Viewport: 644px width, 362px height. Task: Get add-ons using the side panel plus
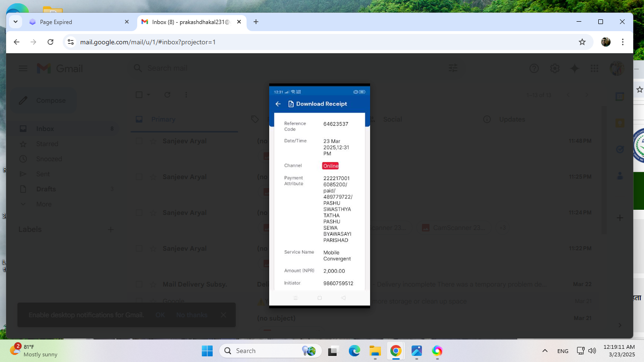coord(620,218)
